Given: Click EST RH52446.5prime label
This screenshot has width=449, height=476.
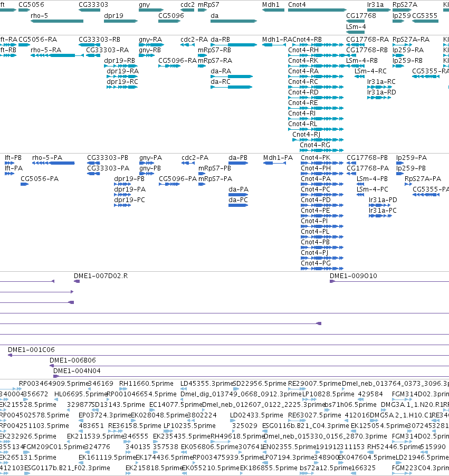Looking at the screenshot, I should point(394,447).
